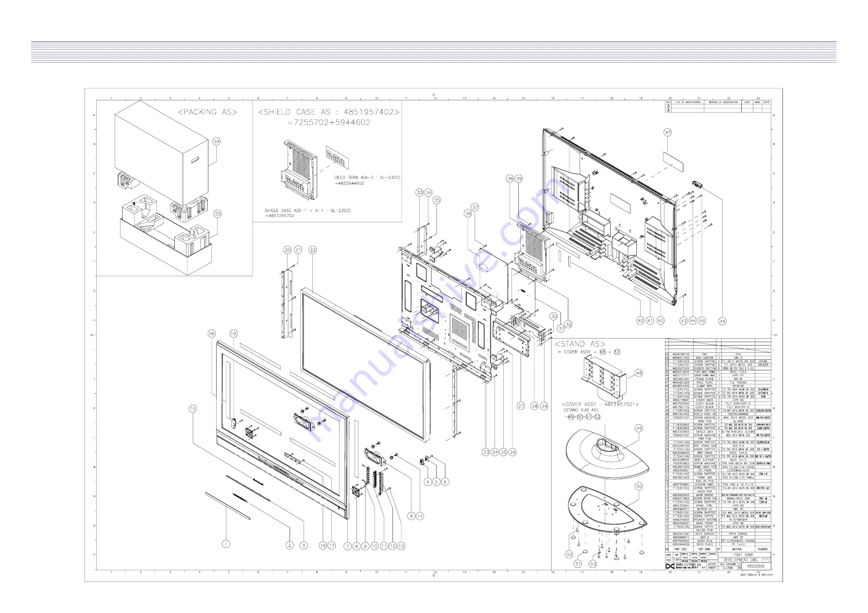Click callout balloon 50 beside the stand base plate
The width and height of the screenshot is (868, 613).
[639, 486]
